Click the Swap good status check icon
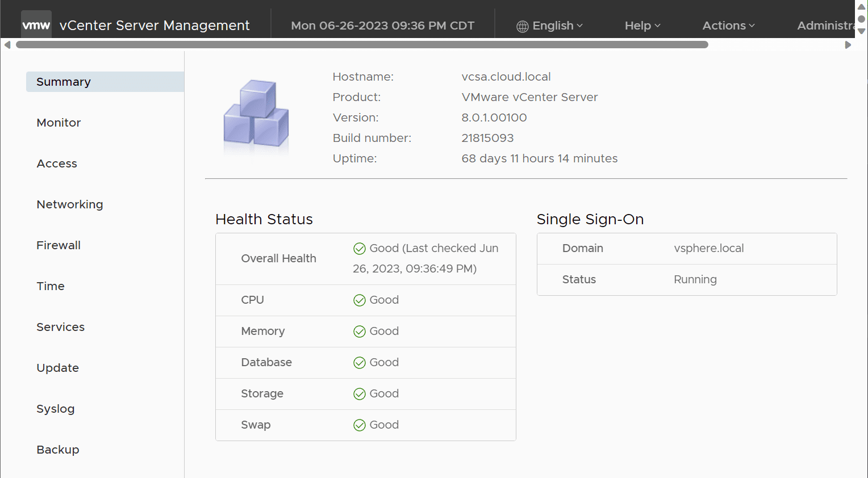The height and width of the screenshot is (478, 868). (x=360, y=425)
